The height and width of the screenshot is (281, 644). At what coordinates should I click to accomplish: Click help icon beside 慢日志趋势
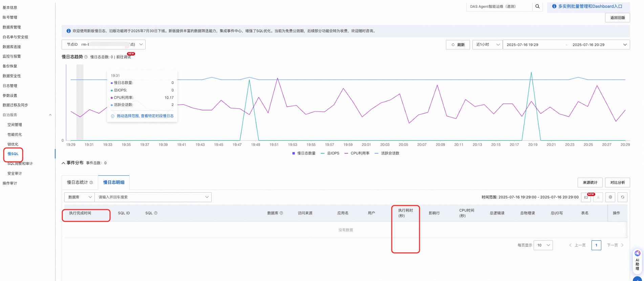(86, 57)
